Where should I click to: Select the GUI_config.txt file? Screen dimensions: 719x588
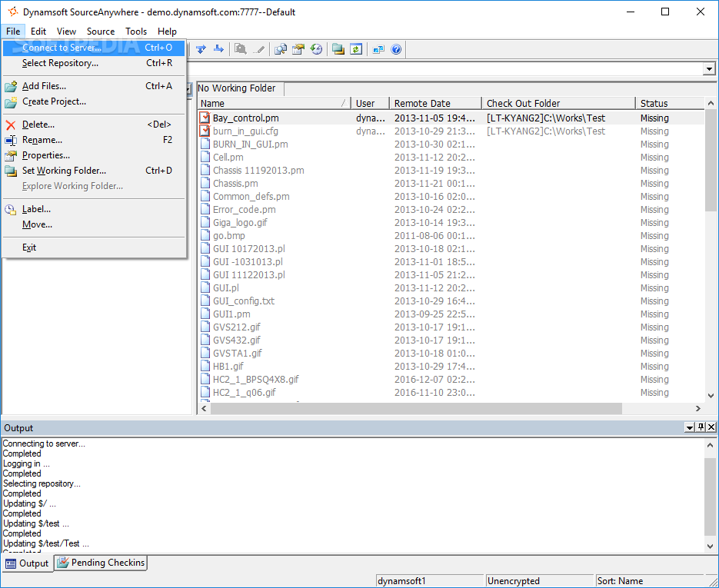(244, 301)
